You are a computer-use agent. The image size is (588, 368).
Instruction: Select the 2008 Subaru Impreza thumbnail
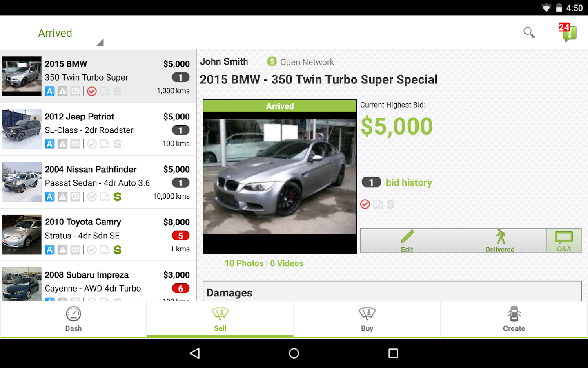22,284
